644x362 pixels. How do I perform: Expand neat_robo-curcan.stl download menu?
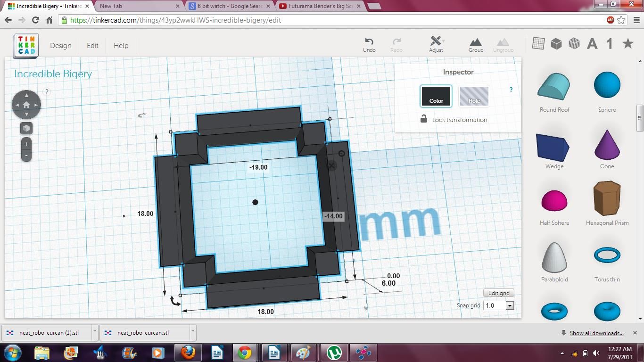pos(192,332)
